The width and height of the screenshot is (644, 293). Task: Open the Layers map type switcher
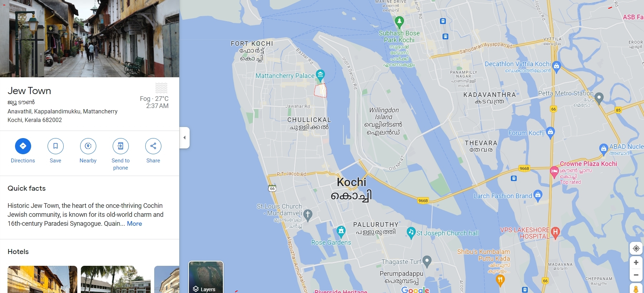tap(206, 277)
